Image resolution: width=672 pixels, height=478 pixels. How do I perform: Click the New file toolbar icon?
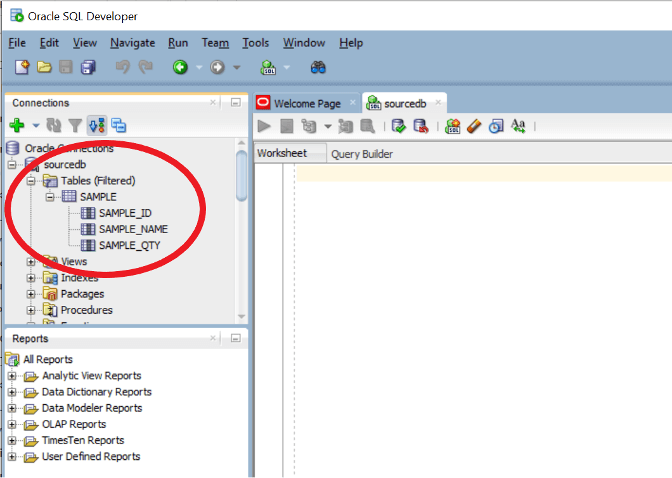(22, 67)
